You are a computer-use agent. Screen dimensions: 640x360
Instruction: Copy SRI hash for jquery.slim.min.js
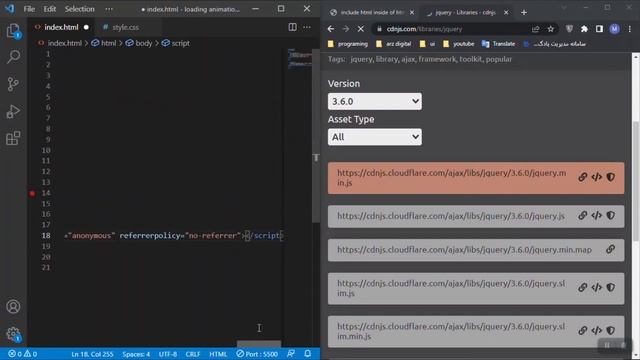coord(611,331)
